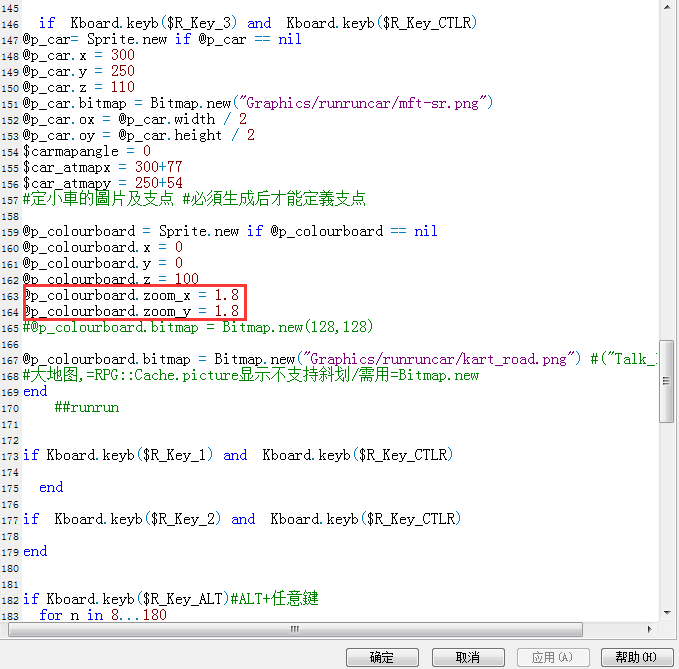679x669 pixels.
Task: Click Kboard.keyb($R_Key_1) on line 173
Action: (130, 455)
